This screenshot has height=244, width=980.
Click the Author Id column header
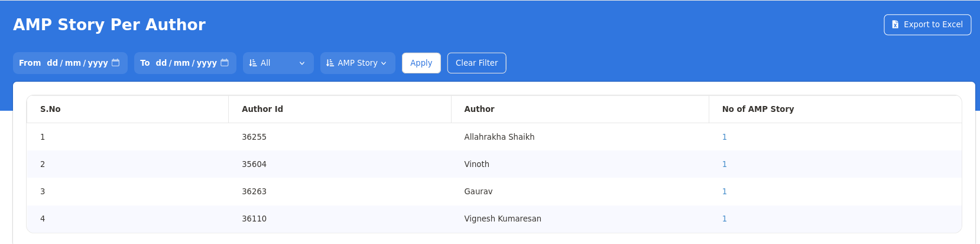click(262, 109)
